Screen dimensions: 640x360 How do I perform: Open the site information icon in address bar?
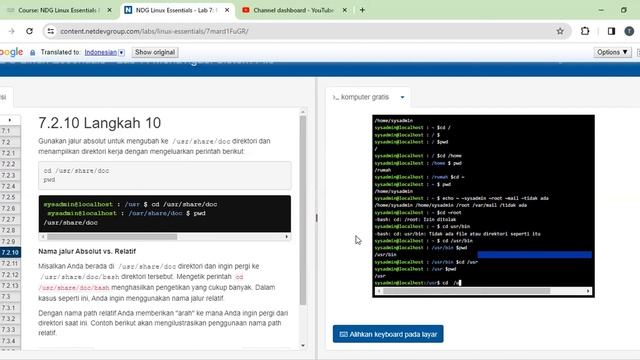click(51, 31)
